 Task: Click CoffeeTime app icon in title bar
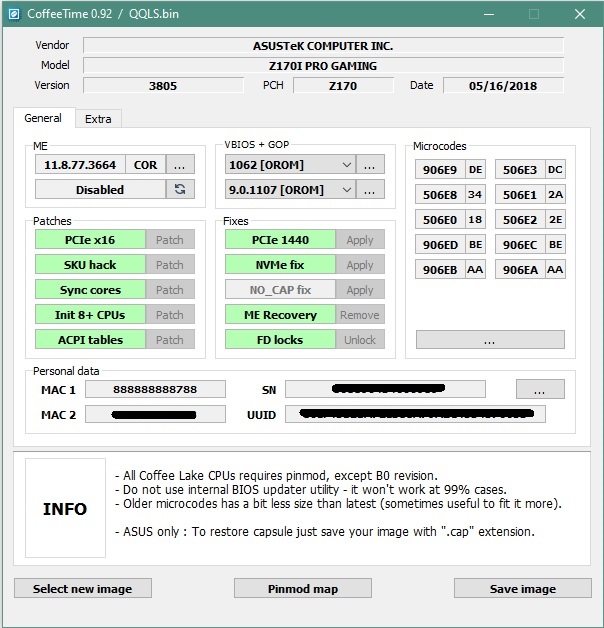click(14, 14)
